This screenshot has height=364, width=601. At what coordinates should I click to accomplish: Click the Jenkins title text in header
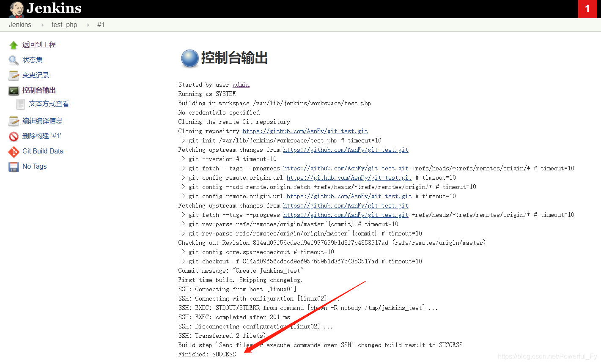[x=54, y=8]
